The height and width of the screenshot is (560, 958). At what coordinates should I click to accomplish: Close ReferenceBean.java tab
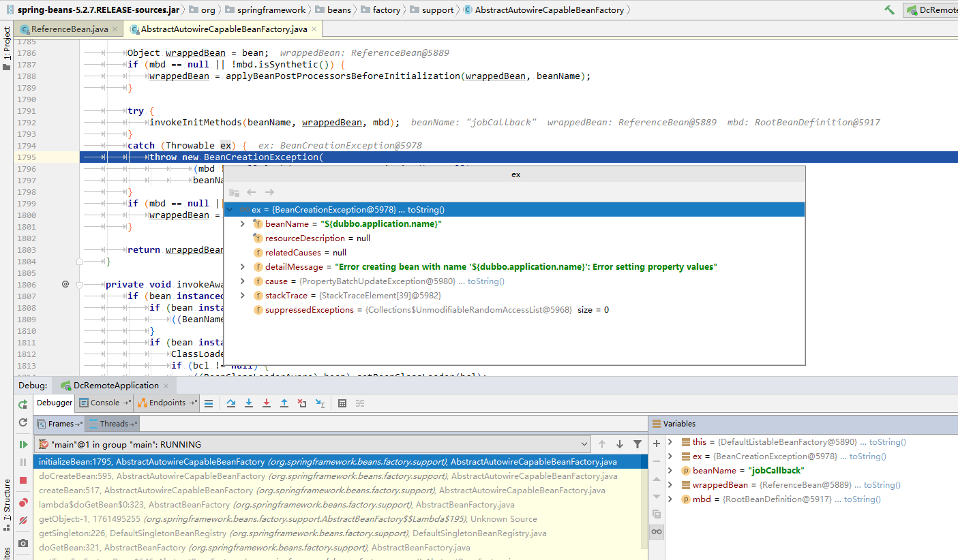[x=115, y=29]
